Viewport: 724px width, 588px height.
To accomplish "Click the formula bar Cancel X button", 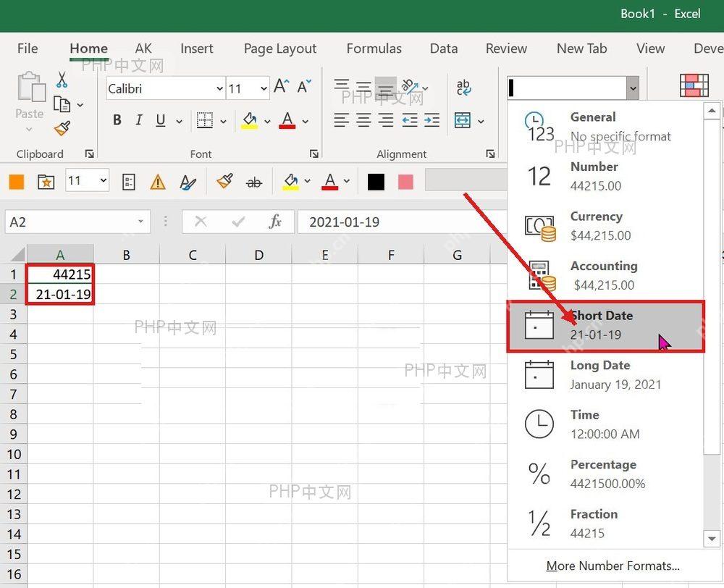I will (201, 222).
